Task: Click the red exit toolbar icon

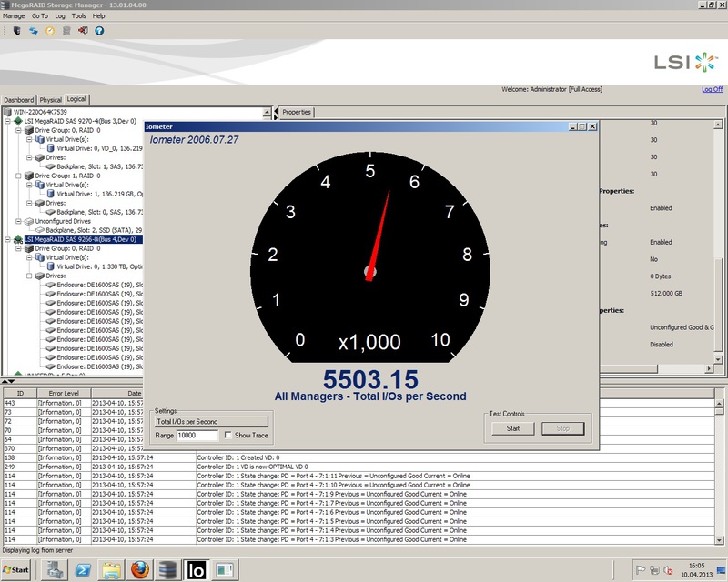Action: tap(83, 31)
